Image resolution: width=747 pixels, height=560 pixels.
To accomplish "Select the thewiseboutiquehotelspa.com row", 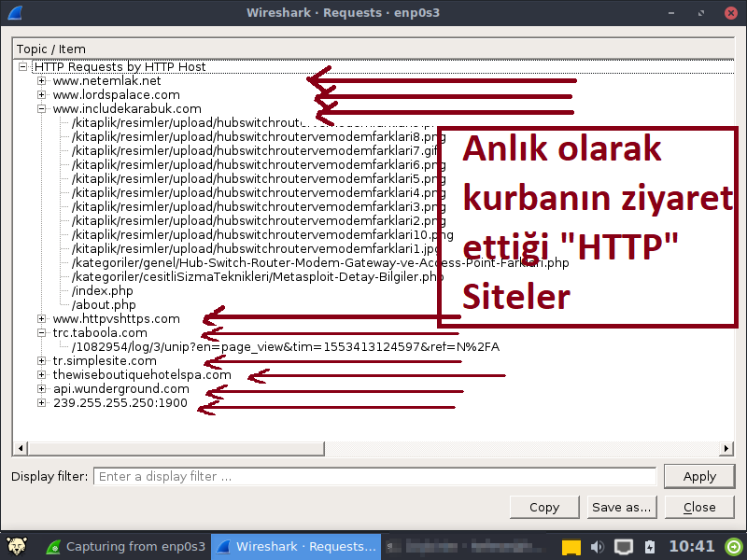I will pyautogui.click(x=142, y=375).
